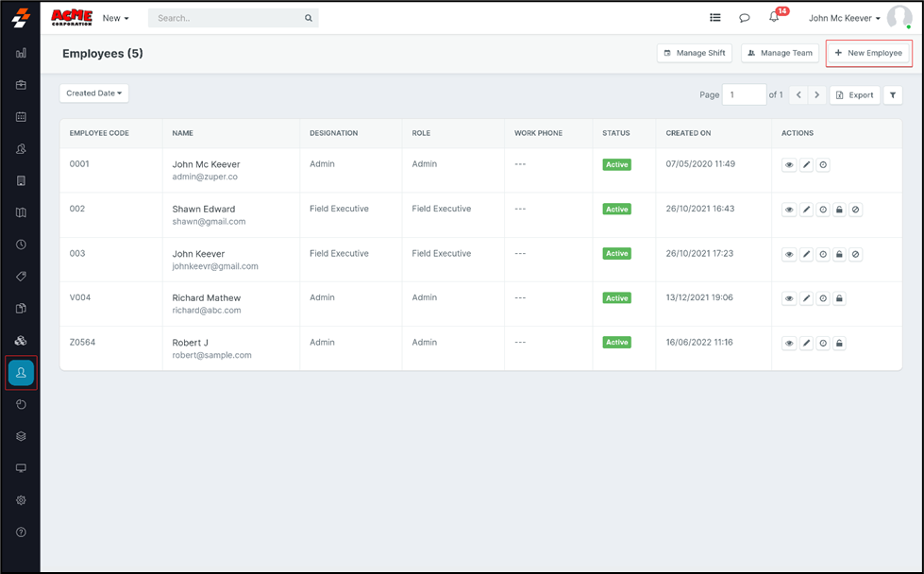Open the New dropdown beside the ACME logo
The height and width of the screenshot is (574, 924).
coord(115,18)
